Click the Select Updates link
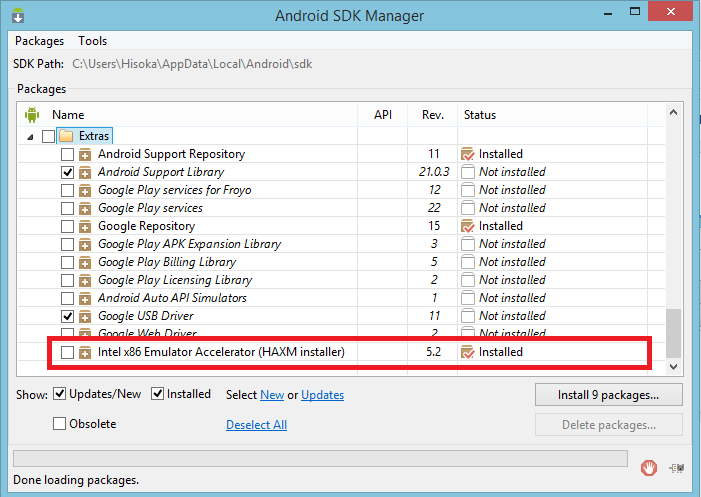This screenshot has height=497, width=701. point(322,395)
